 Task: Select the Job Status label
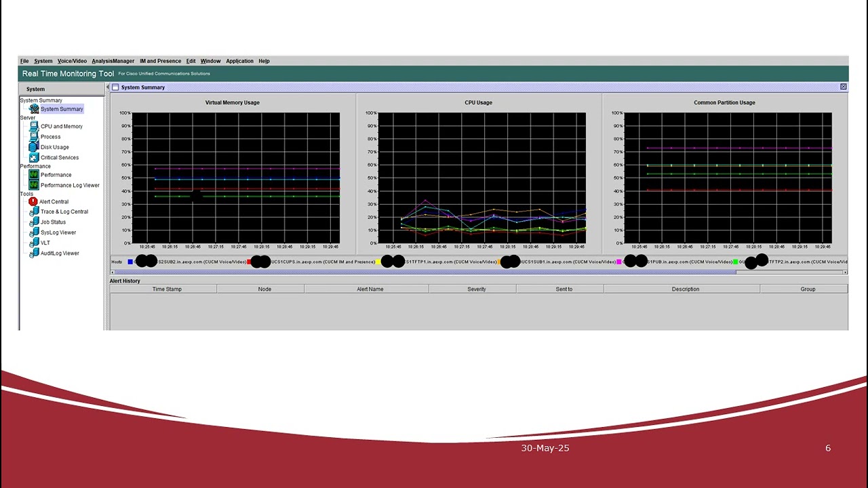(53, 222)
